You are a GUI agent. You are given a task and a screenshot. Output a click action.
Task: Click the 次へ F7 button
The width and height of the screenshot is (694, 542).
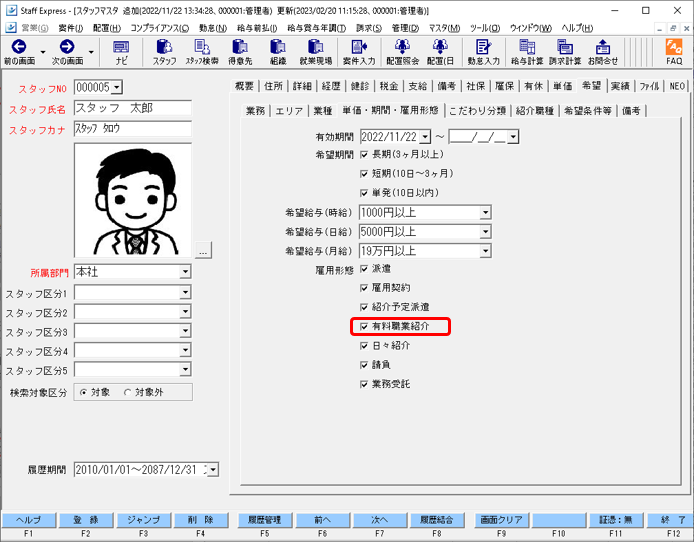click(x=380, y=520)
